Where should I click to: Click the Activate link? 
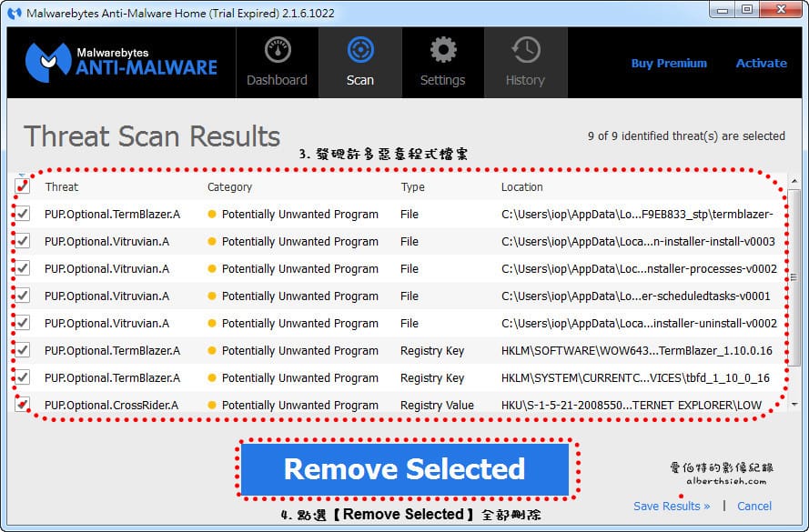pyautogui.click(x=761, y=64)
